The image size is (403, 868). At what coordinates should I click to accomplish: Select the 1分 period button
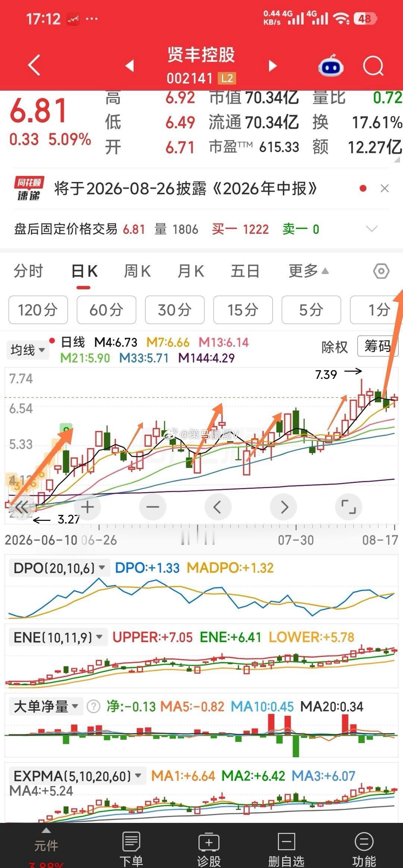(x=377, y=310)
